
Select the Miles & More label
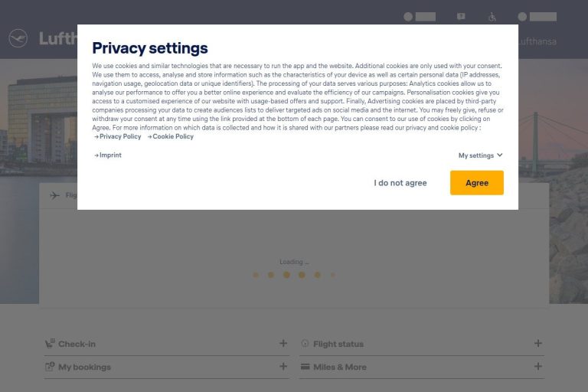tap(339, 367)
